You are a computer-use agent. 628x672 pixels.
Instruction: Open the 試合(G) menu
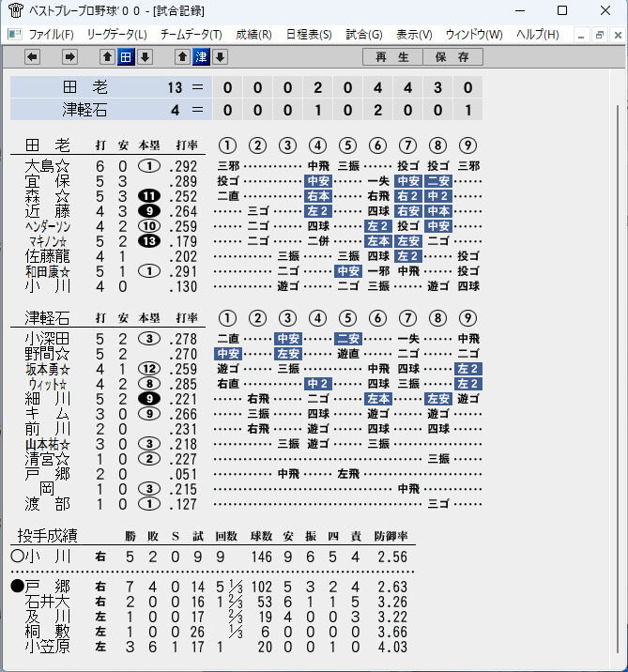click(364, 35)
